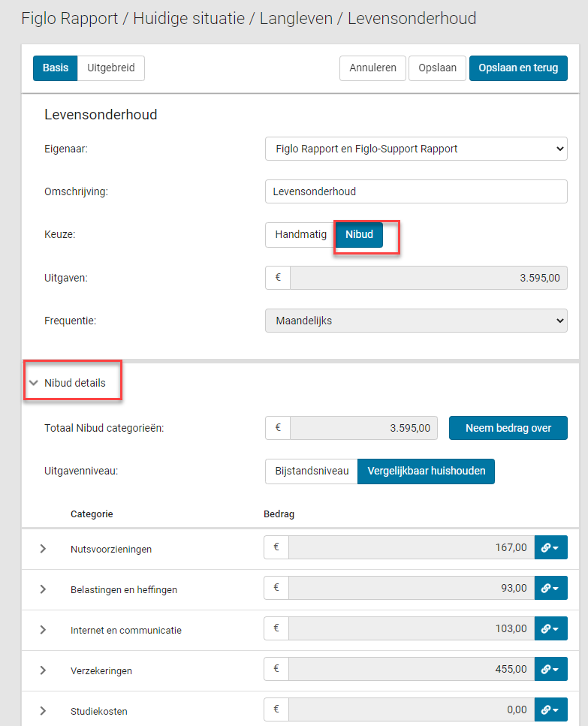Click link icon for Studiekosten row
Screen dimensions: 588x726
coord(550,710)
